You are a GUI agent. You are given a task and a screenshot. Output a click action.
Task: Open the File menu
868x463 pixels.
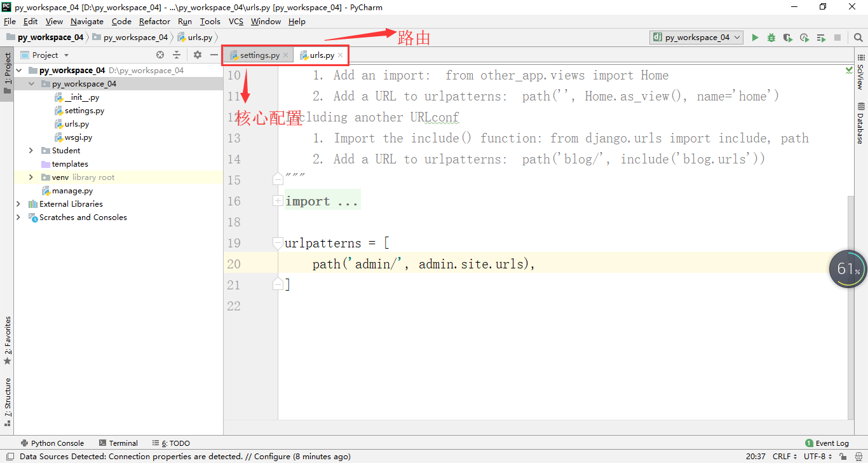tap(10, 21)
